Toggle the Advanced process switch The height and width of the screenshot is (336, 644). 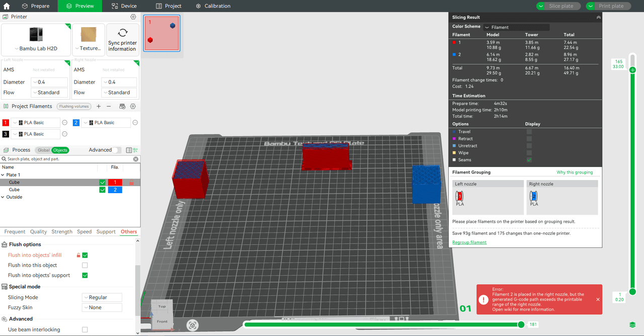coord(117,150)
